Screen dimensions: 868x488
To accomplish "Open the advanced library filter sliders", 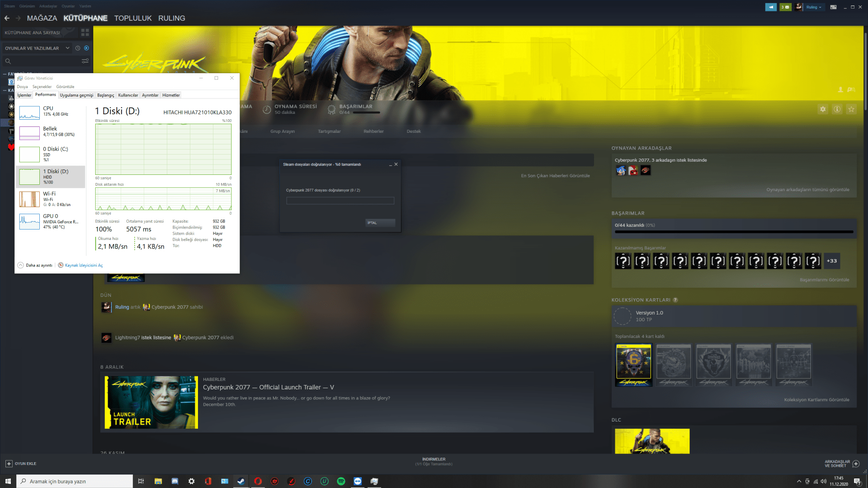I will 85,61.
